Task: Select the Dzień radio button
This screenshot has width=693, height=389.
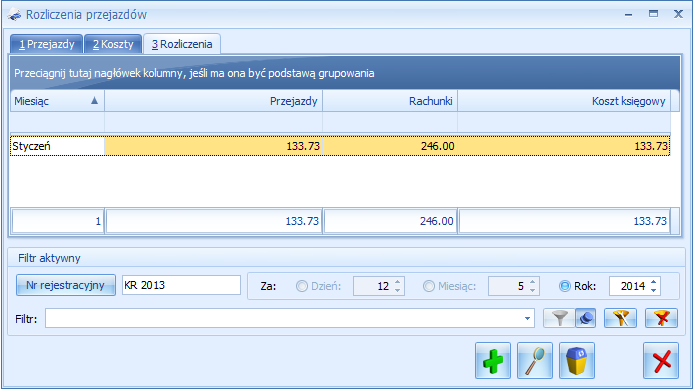Action: click(x=302, y=286)
